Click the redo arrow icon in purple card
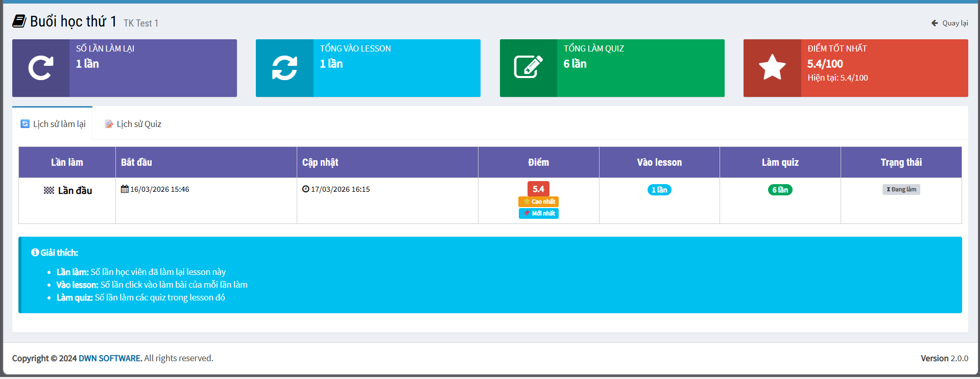The image size is (980, 379). [x=41, y=68]
